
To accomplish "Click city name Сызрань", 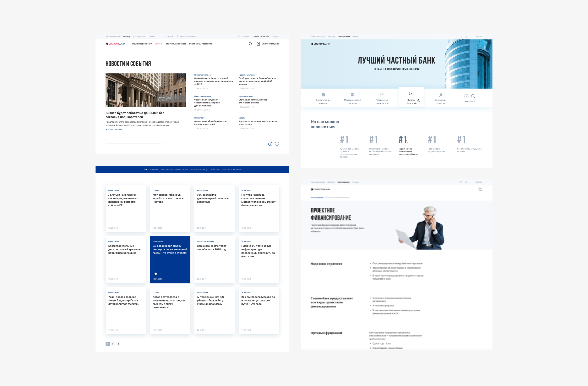I will click(245, 36).
